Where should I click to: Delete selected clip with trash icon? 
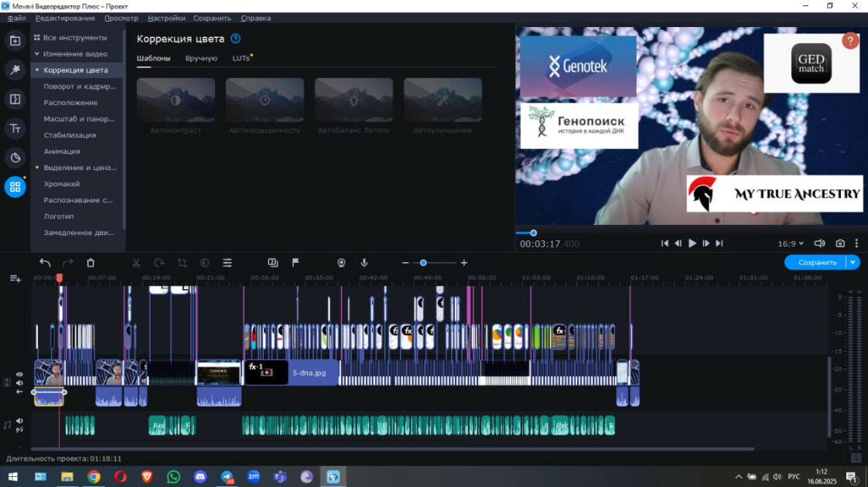click(91, 263)
